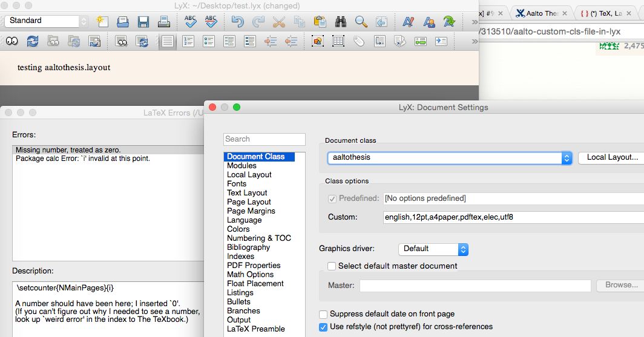The image size is (644, 337).
Task: Set numbered list paragraph style
Action: pyautogui.click(x=188, y=41)
